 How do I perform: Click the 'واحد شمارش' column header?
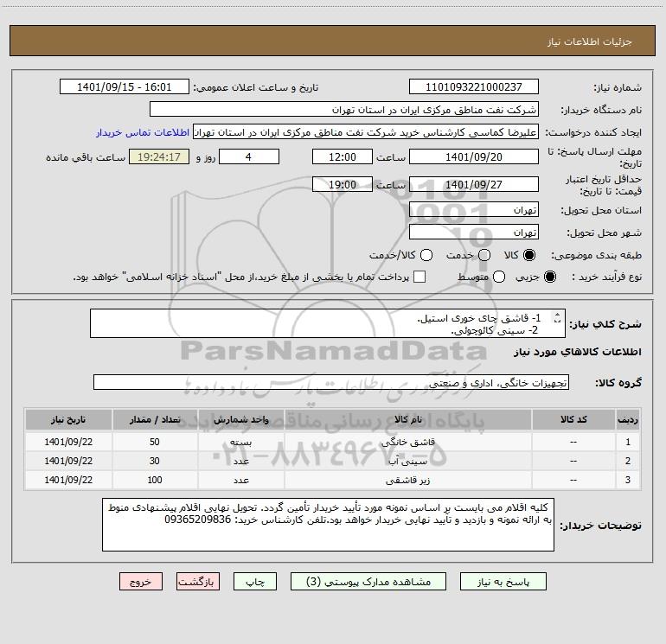point(240,420)
